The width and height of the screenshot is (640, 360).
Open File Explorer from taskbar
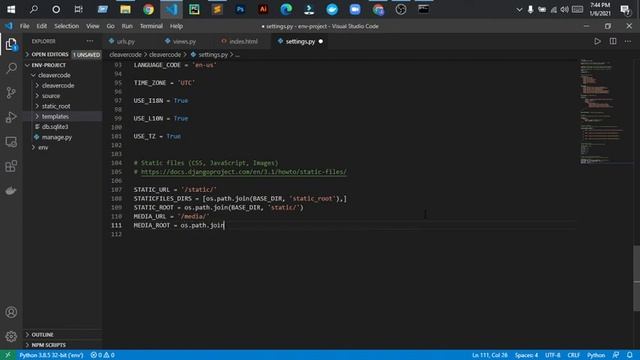point(125,9)
